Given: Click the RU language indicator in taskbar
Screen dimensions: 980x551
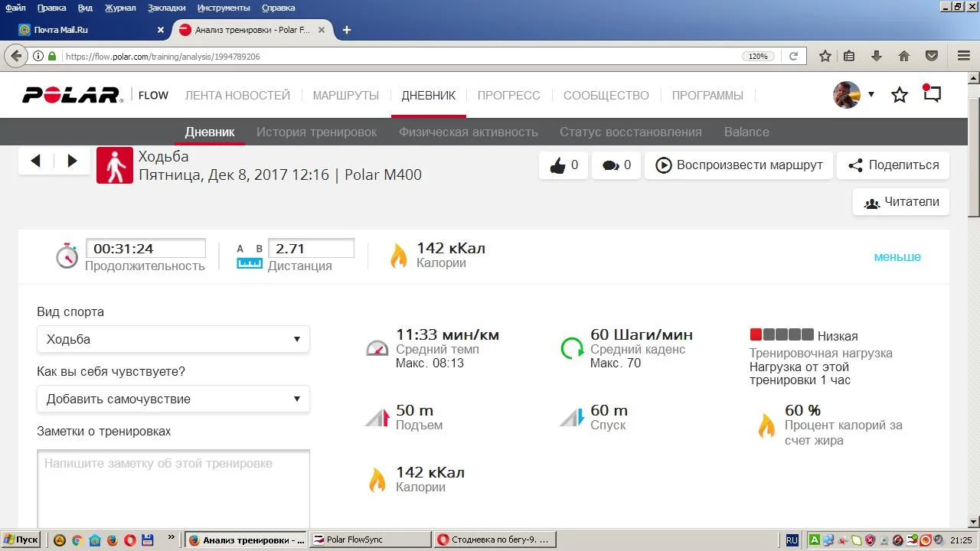Looking at the screenshot, I should point(792,540).
